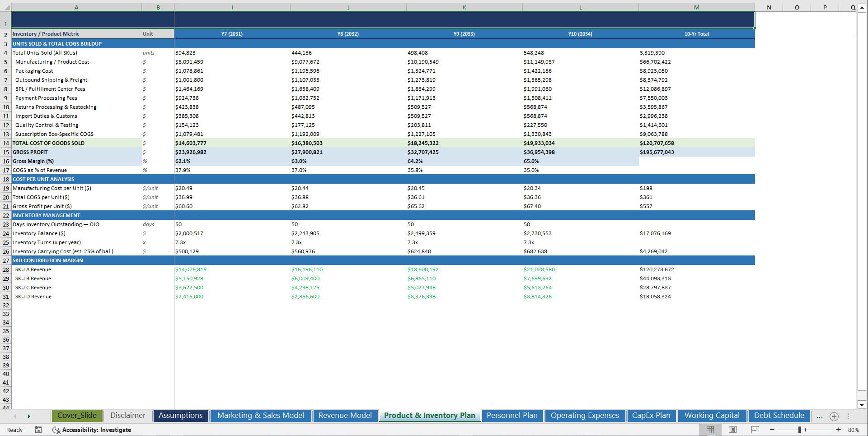
Task: Go to the Cover_Slide tab
Action: tap(77, 416)
